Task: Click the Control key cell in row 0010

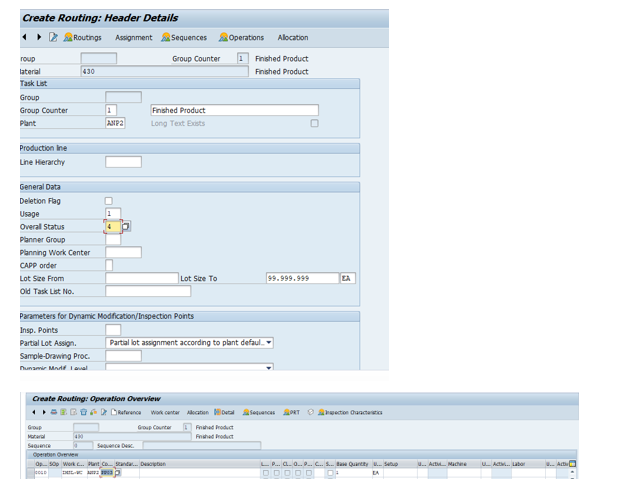Action: 107,473
